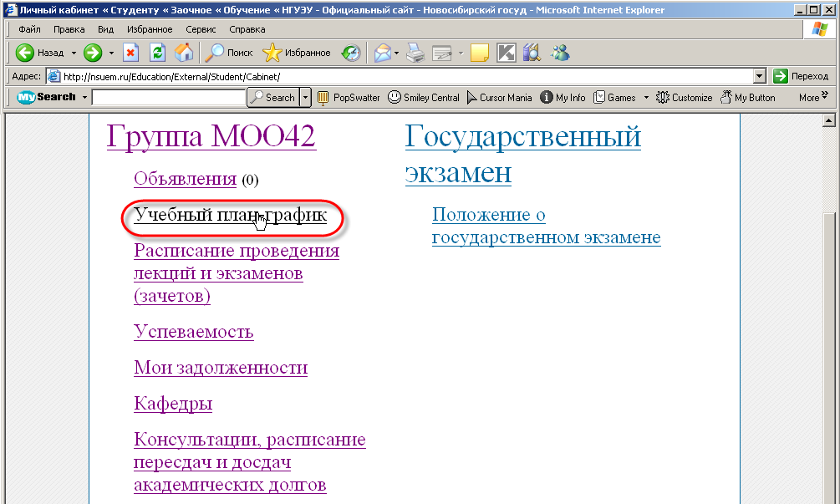Image resolution: width=840 pixels, height=504 pixels.
Task: Open the Back (Назад) history dropdown arrow
Action: point(74,53)
